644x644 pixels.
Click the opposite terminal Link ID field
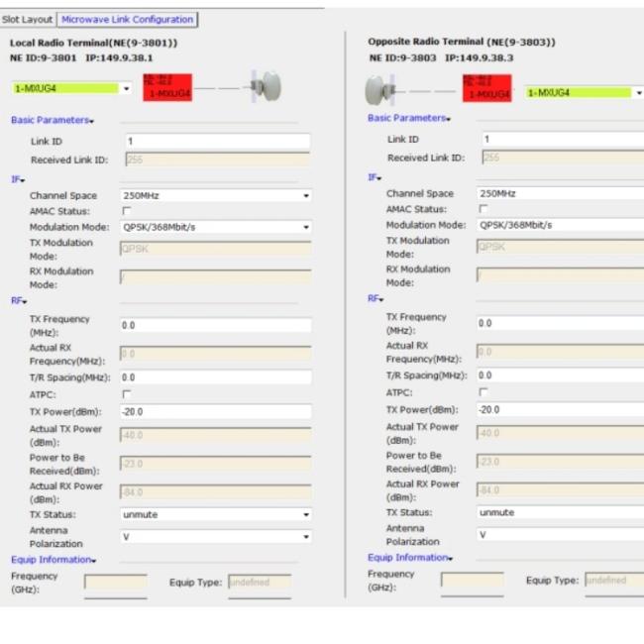[x=560, y=140]
